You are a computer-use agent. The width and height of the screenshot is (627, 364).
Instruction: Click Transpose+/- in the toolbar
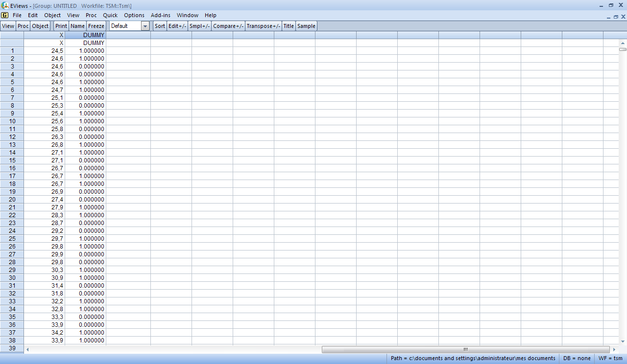[264, 26]
